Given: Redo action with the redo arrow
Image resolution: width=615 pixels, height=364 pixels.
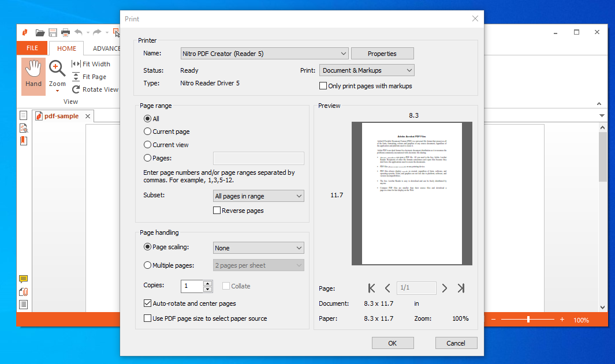Looking at the screenshot, I should [x=97, y=32].
